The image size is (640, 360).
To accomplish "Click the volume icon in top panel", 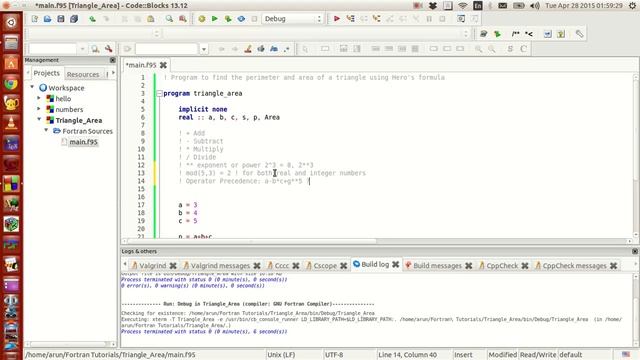I will click(534, 6).
